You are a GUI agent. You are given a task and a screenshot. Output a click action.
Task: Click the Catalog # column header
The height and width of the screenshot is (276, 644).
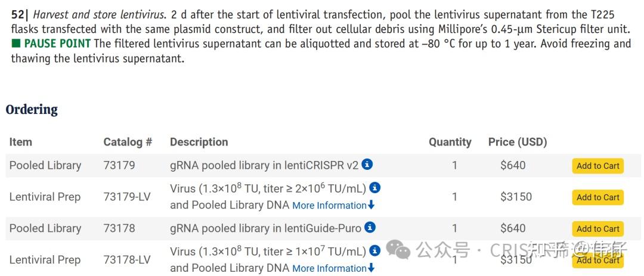coord(128,142)
